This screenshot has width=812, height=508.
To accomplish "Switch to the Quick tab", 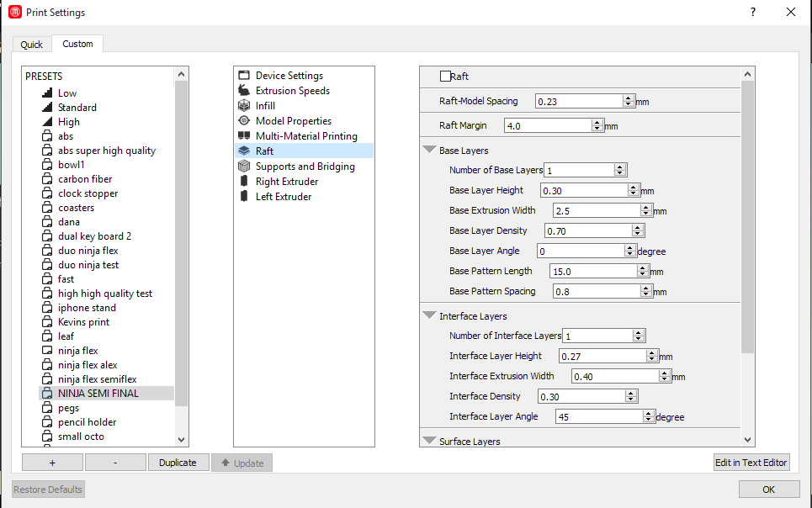I will (32, 45).
